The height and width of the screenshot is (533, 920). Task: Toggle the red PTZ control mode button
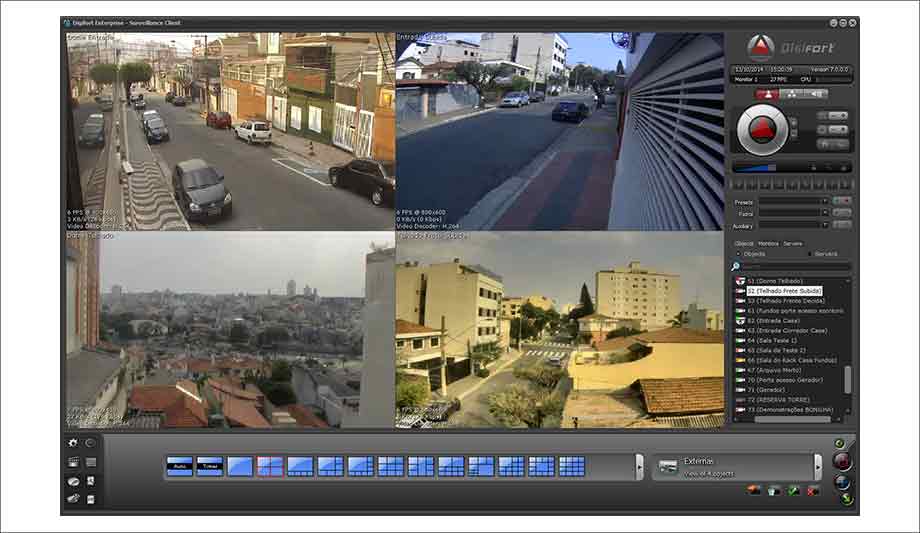(769, 93)
